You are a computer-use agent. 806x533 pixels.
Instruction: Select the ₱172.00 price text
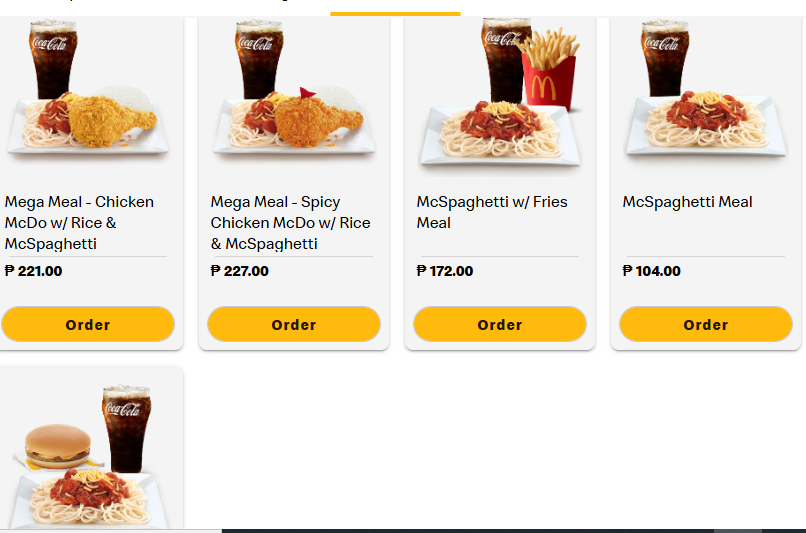tap(445, 271)
